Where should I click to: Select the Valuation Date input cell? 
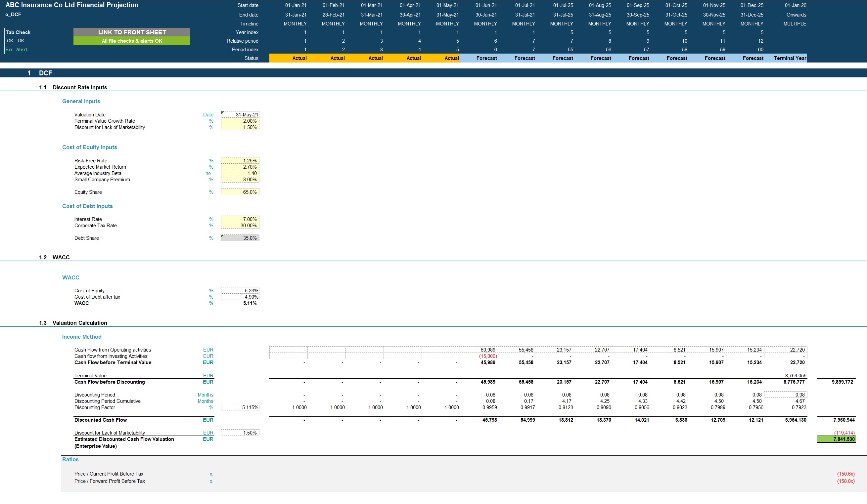click(x=241, y=114)
